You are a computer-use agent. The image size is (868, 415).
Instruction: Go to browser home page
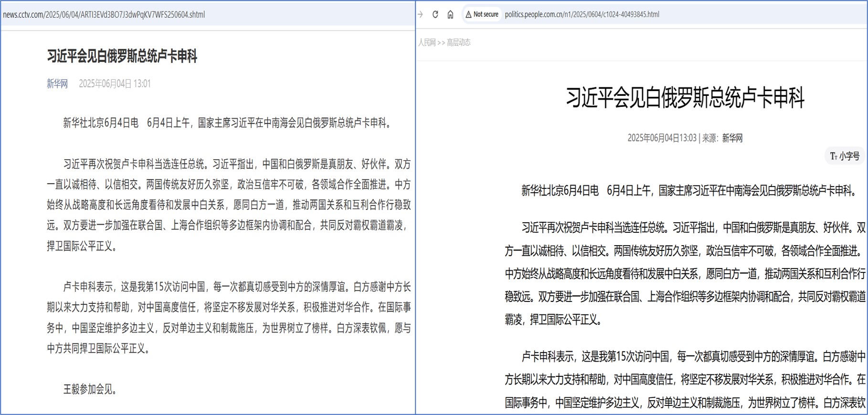[450, 14]
